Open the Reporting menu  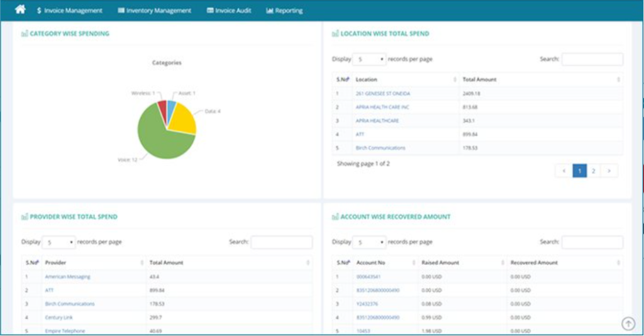coord(284,11)
